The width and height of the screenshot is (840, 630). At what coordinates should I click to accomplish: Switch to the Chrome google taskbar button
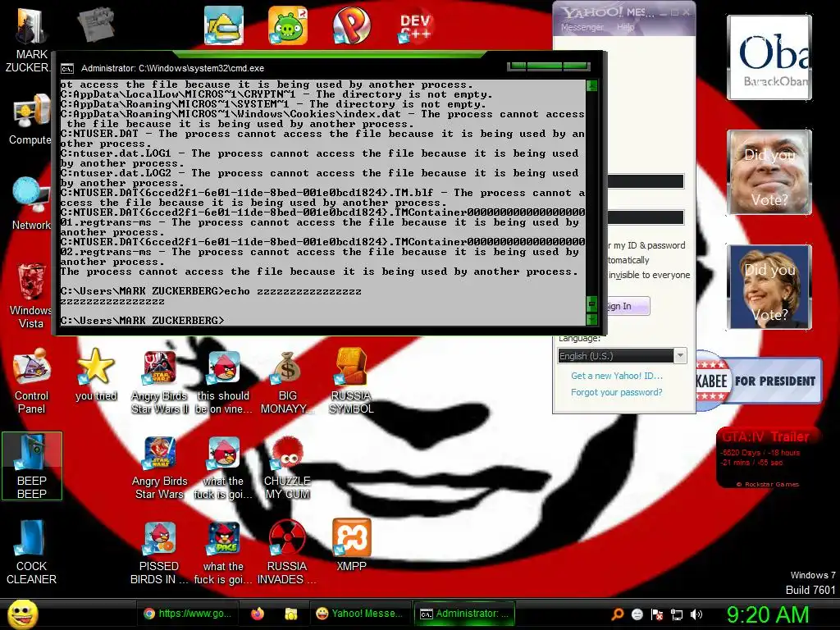point(187,614)
